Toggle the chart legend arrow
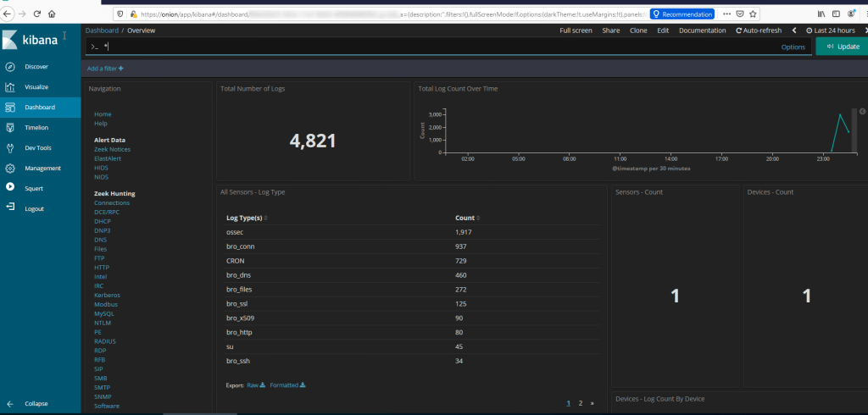Image resolution: width=868 pixels, height=415 pixels. tap(861, 112)
